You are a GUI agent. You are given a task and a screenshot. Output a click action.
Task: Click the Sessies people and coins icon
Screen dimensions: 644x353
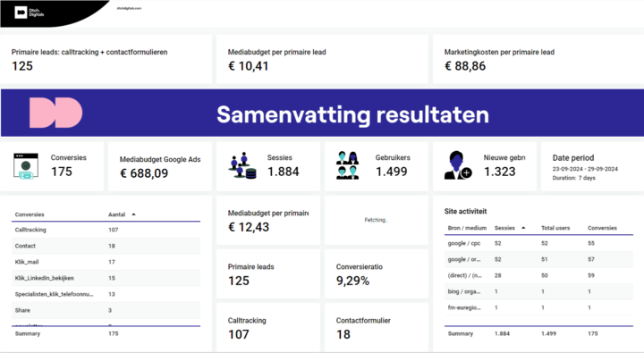242,165
